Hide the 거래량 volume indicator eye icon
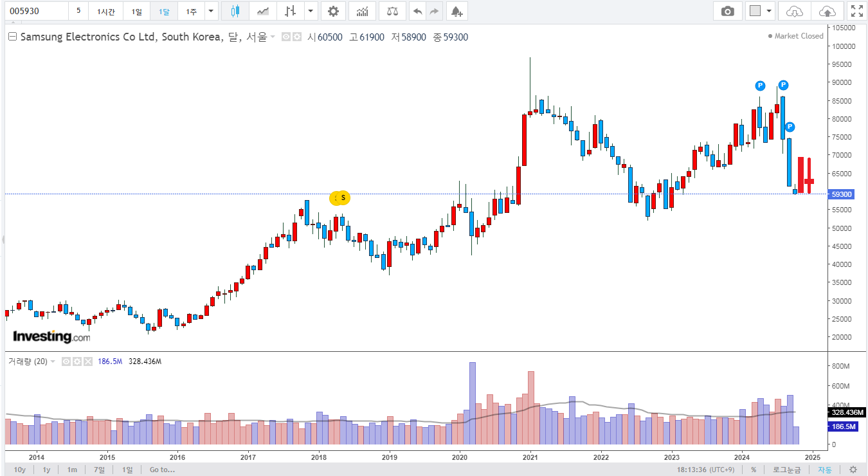The width and height of the screenshot is (868, 476). coord(66,362)
